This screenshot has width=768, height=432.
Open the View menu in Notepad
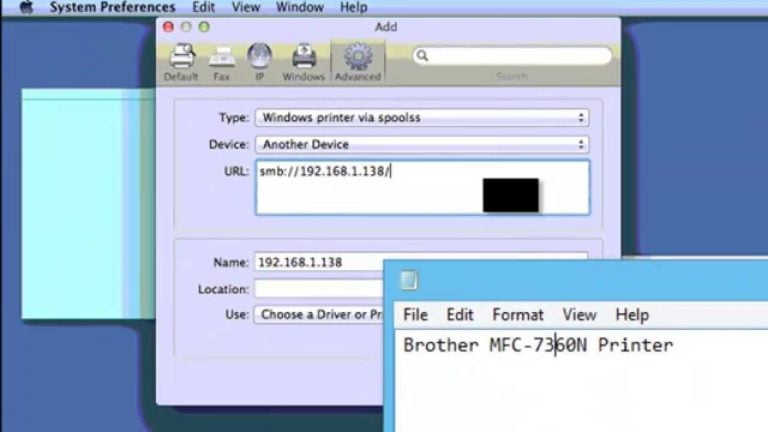click(x=579, y=315)
